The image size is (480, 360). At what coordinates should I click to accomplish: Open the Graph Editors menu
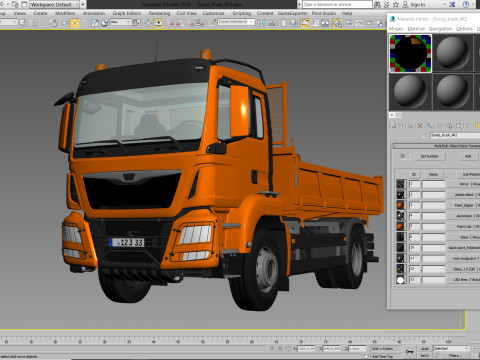(127, 13)
